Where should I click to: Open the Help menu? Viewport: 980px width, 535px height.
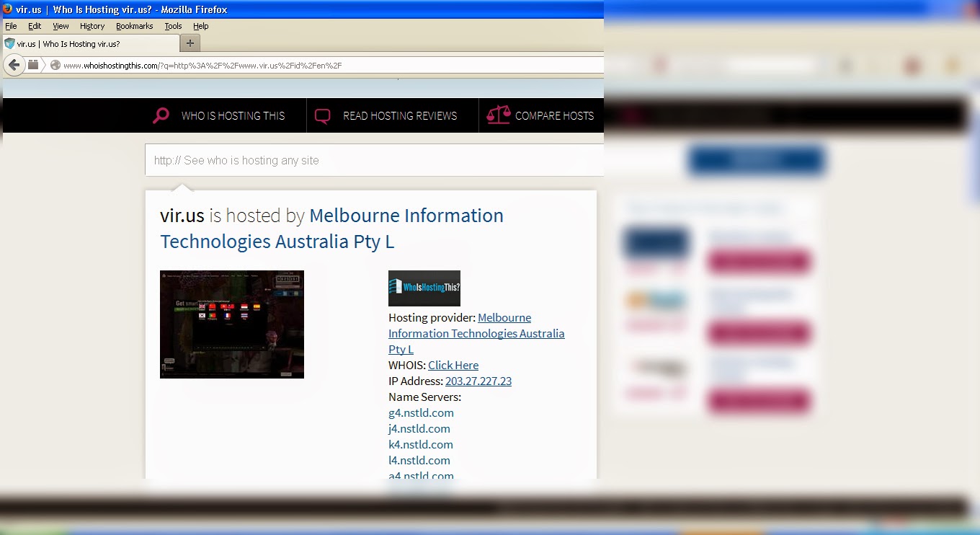pos(200,26)
